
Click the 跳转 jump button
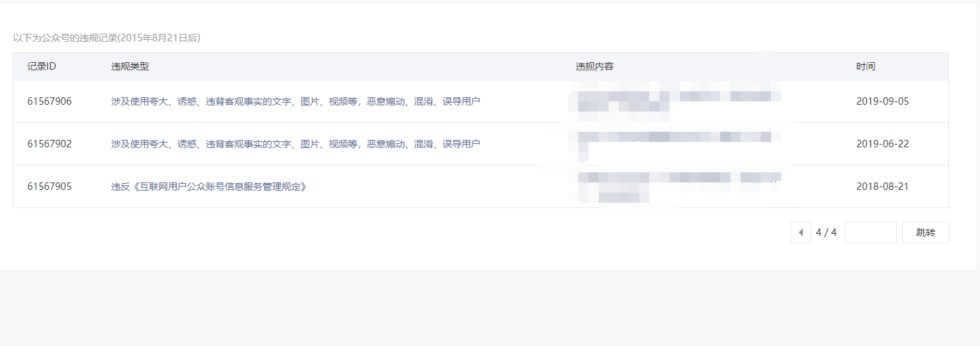926,232
